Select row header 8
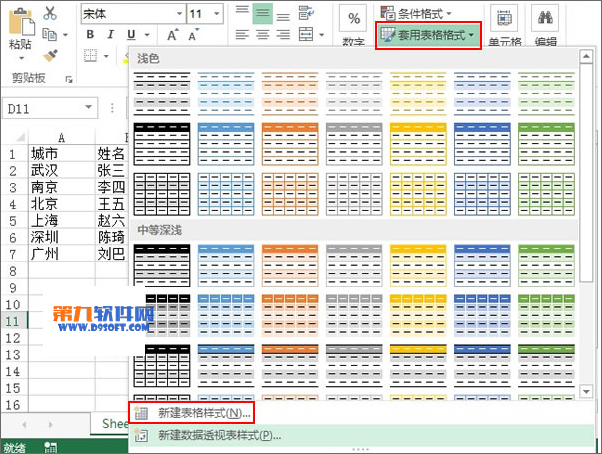602x454 pixels. (14, 271)
